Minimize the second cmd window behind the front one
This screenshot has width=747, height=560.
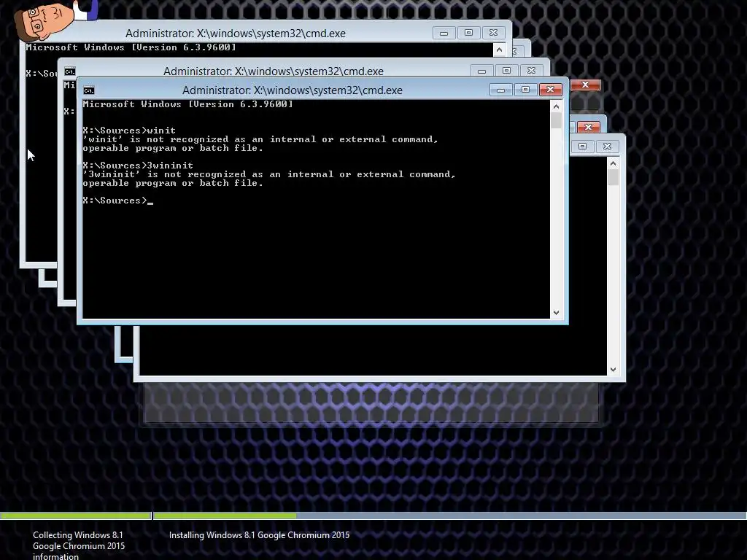pyautogui.click(x=481, y=71)
